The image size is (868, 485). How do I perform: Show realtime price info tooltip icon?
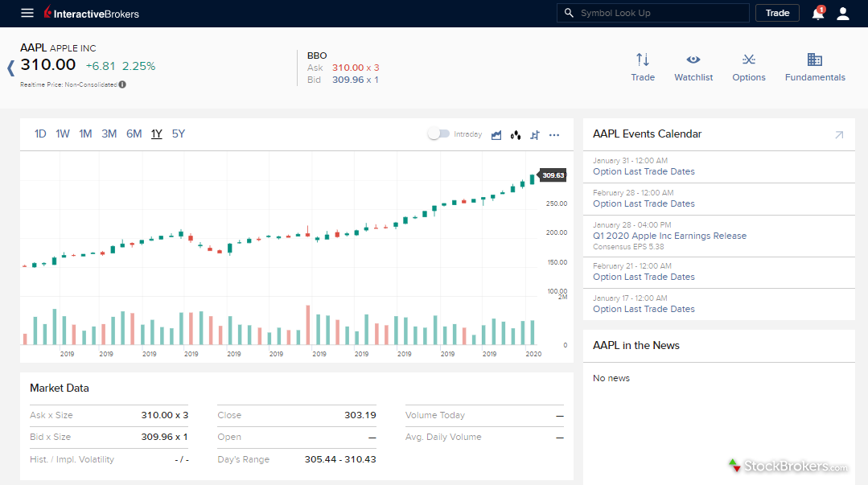coord(122,84)
